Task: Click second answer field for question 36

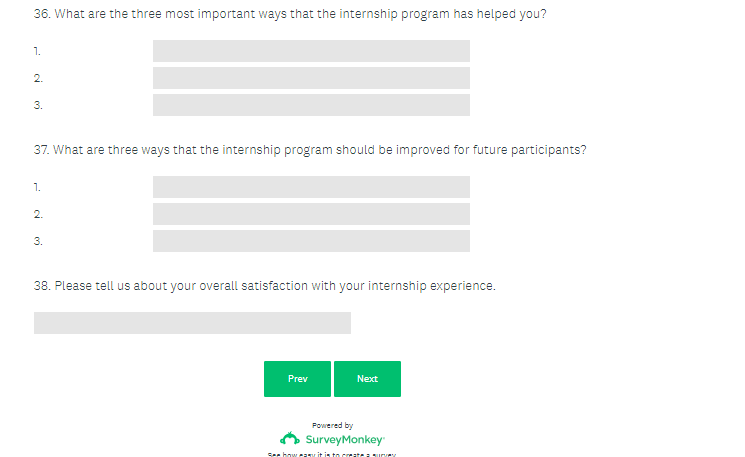Action: point(311,78)
